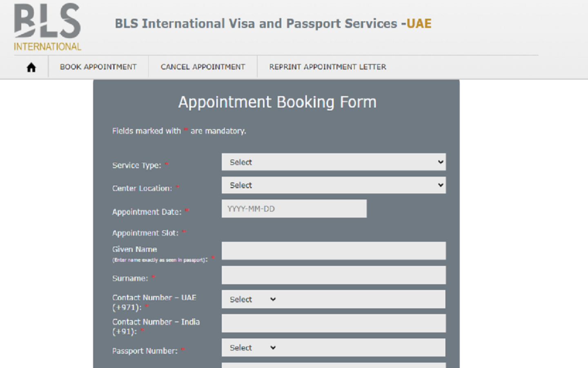Click the YYYY-MM-DD date placeholder

pos(252,209)
